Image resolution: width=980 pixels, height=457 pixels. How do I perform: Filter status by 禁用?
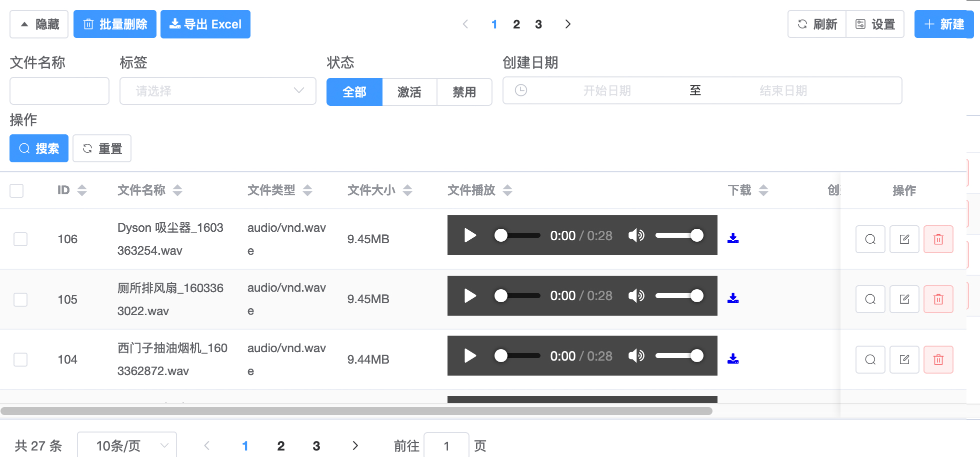point(464,92)
